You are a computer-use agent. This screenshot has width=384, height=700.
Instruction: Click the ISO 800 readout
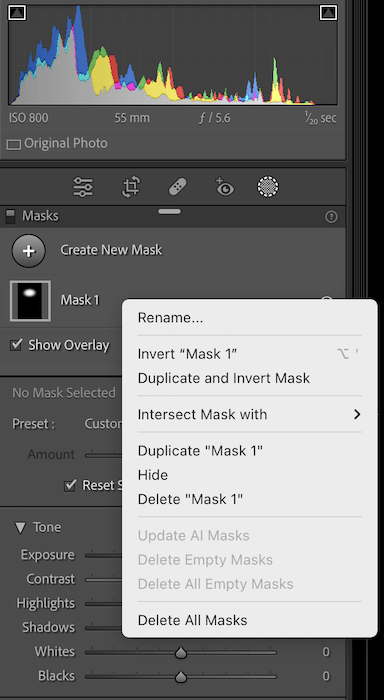point(29,118)
